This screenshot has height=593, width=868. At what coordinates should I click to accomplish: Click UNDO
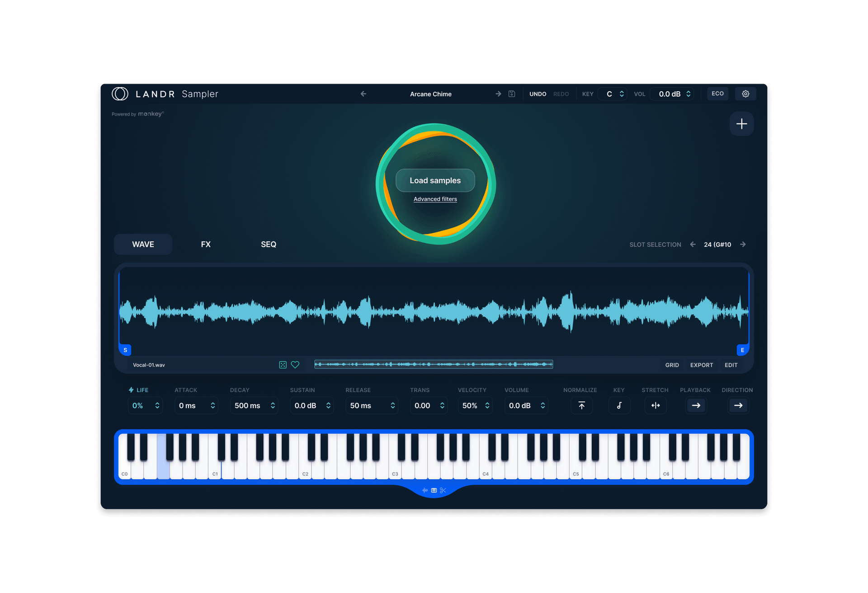(538, 94)
